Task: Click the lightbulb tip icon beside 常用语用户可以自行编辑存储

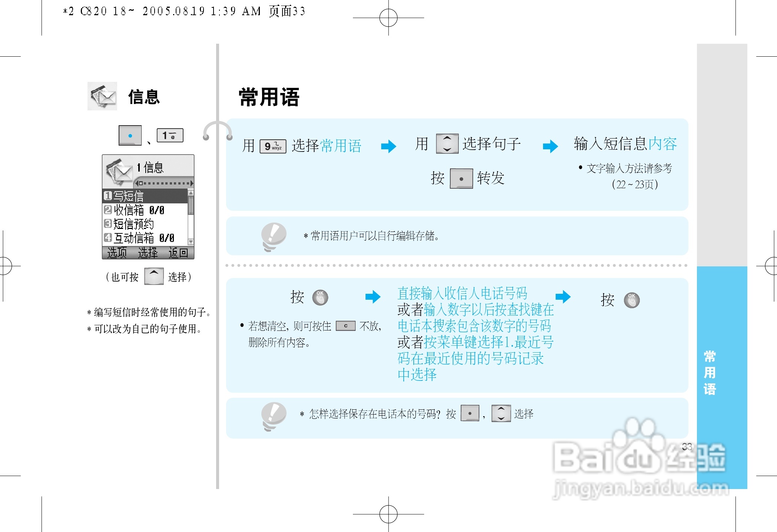Action: coord(273,236)
